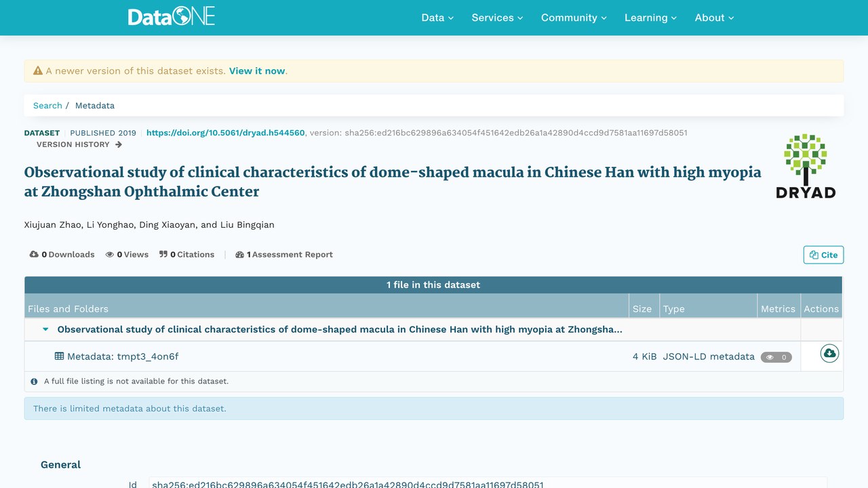Follow the View it now link
This screenshot has width=868, height=488.
point(257,70)
